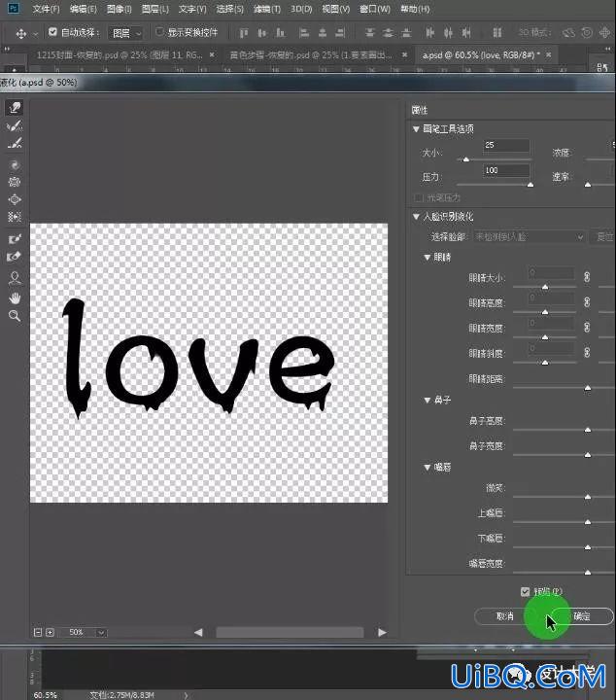Enable the 显示变换控件 checkbox
This screenshot has height=700, width=616.
(x=159, y=32)
